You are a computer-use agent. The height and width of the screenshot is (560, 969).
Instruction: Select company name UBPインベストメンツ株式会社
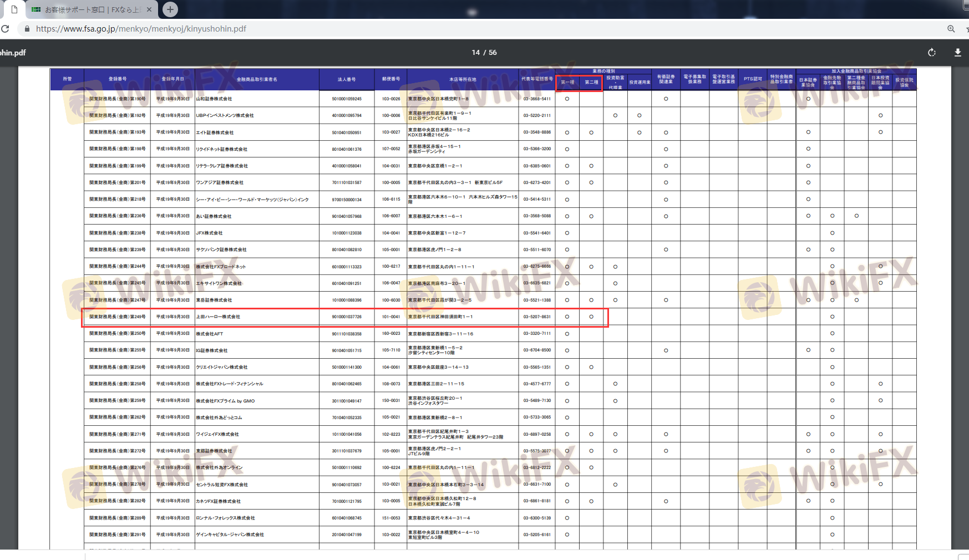tap(225, 115)
